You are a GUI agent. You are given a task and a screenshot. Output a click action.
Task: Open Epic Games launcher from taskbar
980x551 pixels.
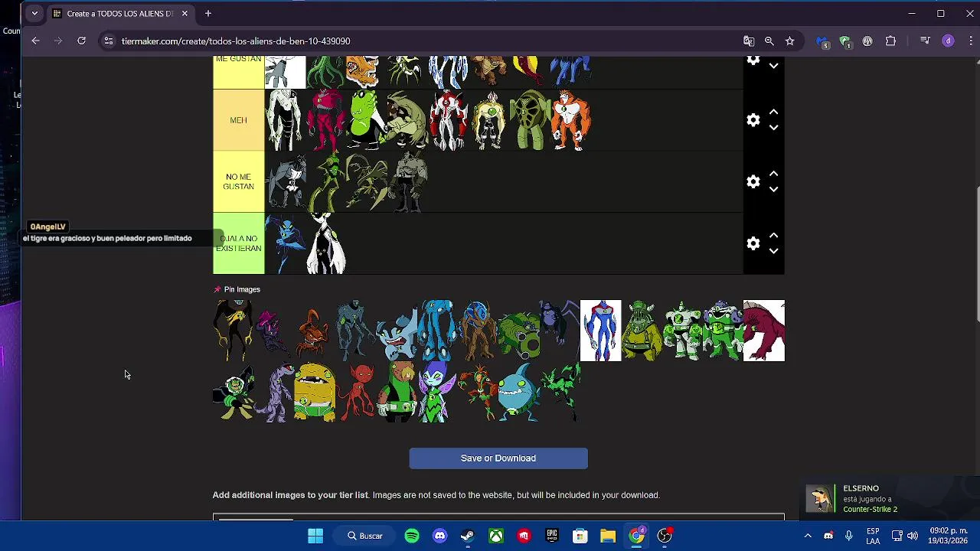pos(552,536)
